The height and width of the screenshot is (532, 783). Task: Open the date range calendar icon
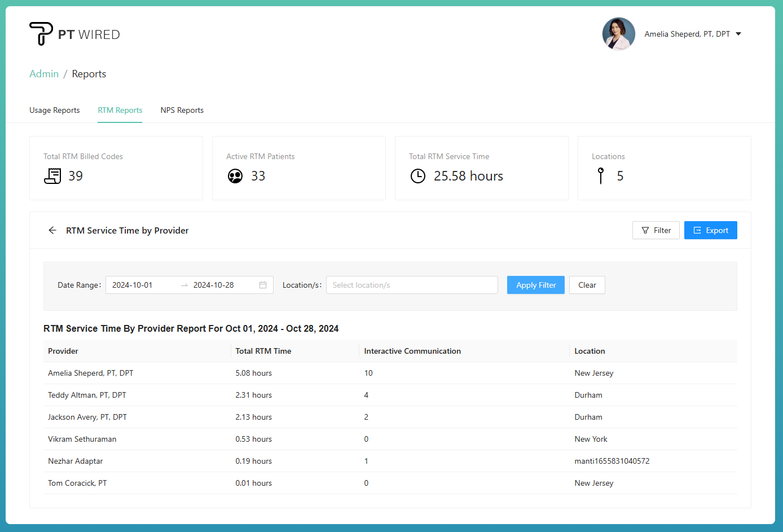click(x=263, y=285)
